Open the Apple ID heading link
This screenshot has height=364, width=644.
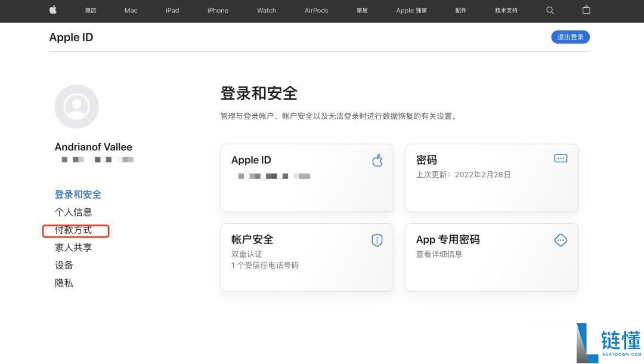pyautogui.click(x=71, y=37)
